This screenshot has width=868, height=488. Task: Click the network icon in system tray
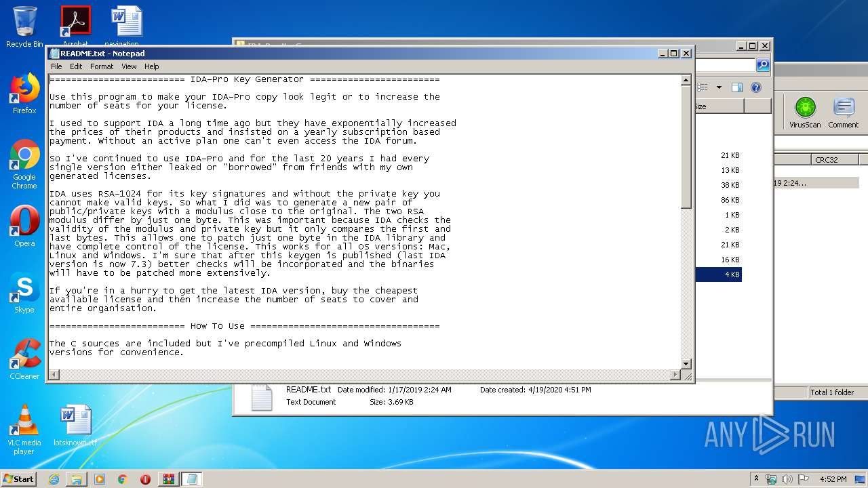tap(771, 479)
